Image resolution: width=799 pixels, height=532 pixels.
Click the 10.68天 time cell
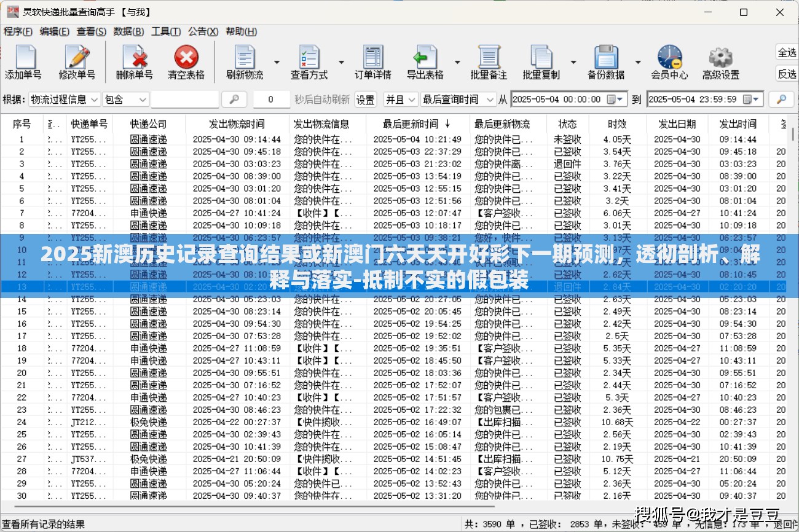(x=616, y=422)
